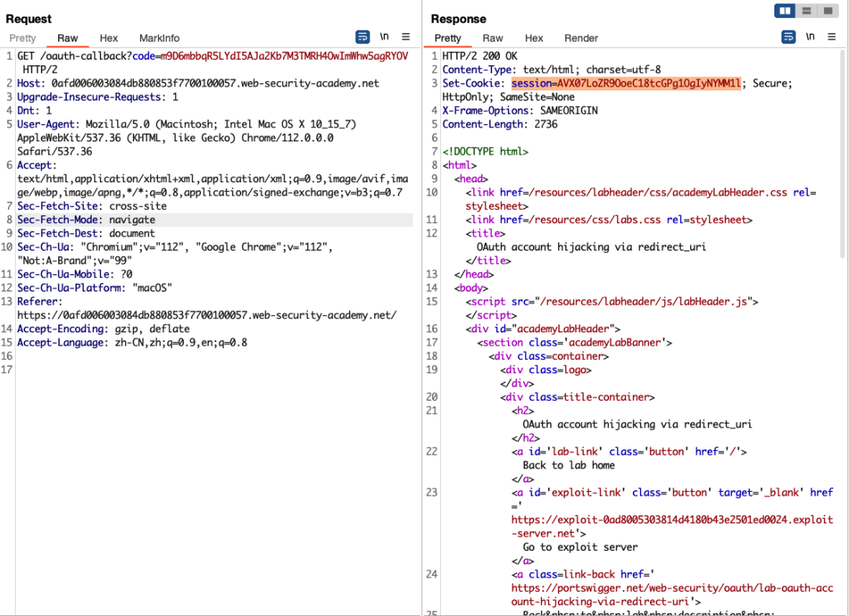Click the portswigger.net lab URL text

(x=672, y=594)
